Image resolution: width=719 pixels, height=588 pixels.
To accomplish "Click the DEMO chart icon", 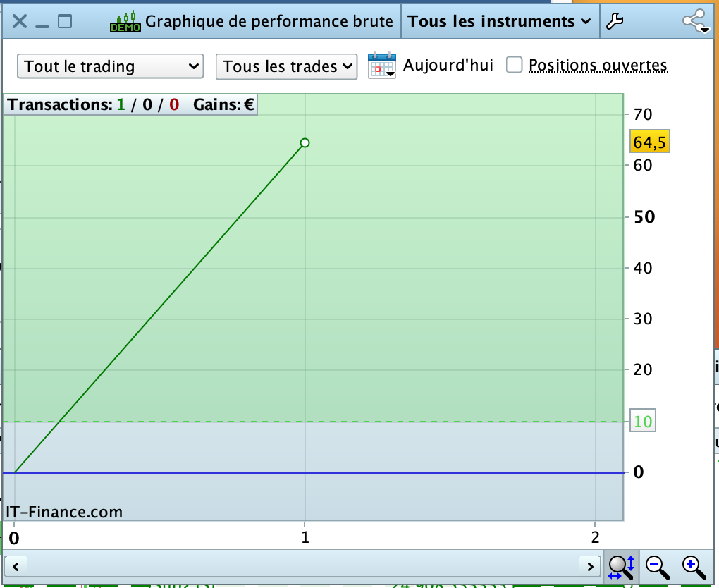I will pos(125,22).
